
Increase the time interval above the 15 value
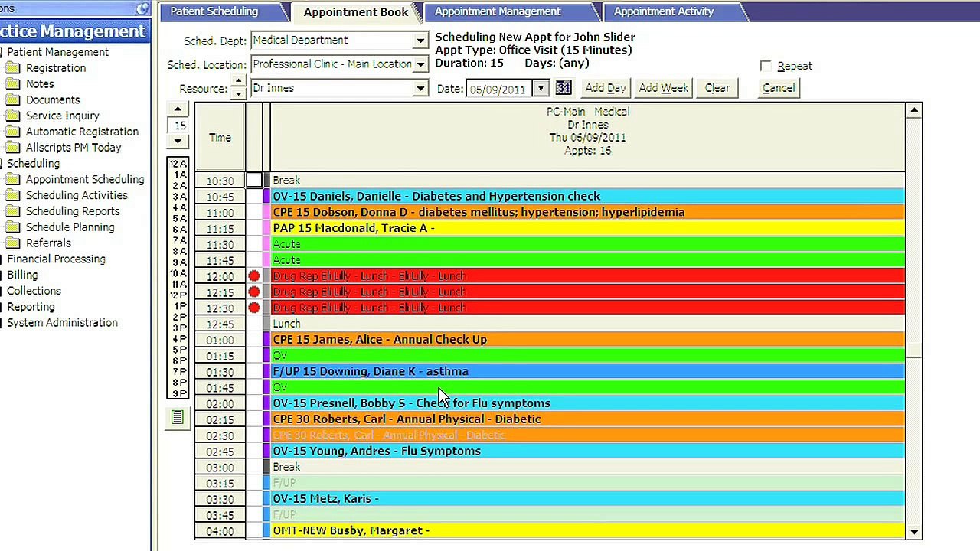coord(178,109)
